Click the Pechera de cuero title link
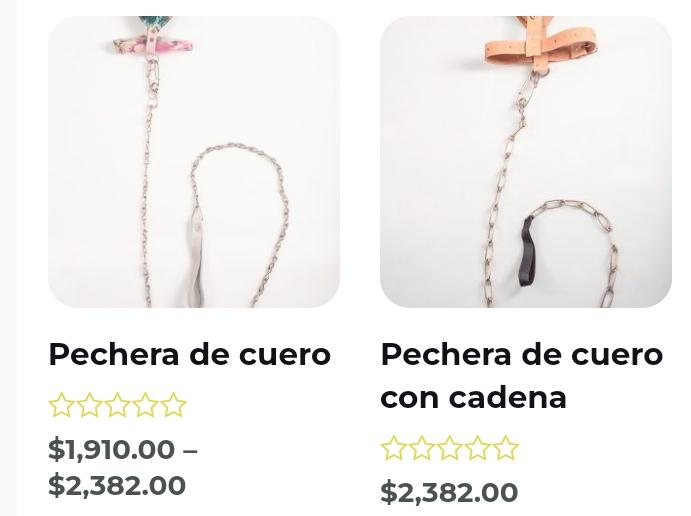The height and width of the screenshot is (516, 691). (189, 354)
